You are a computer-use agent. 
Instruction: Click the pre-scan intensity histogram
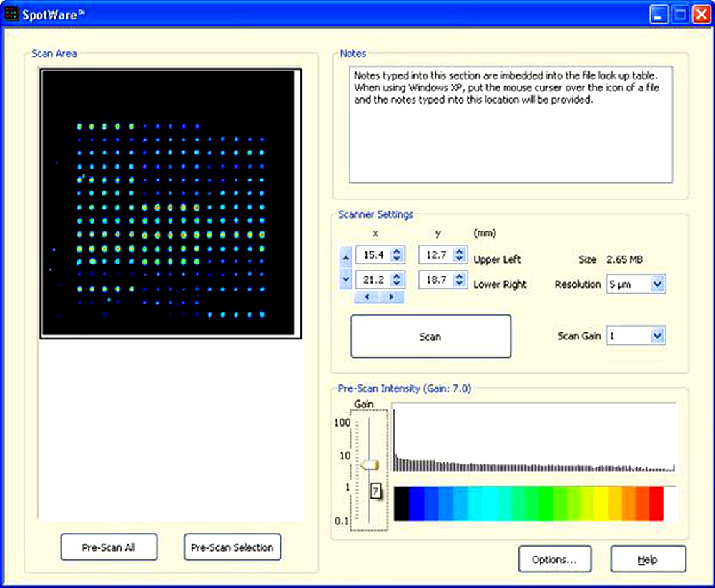coord(533,437)
